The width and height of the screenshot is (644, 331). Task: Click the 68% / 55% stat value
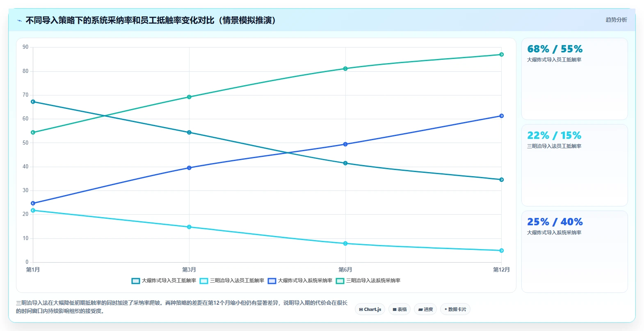coord(555,49)
